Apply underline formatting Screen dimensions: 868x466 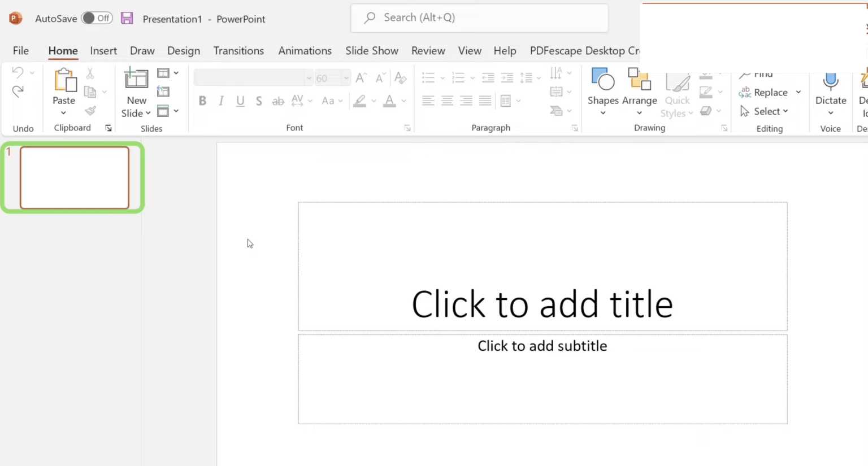[240, 101]
